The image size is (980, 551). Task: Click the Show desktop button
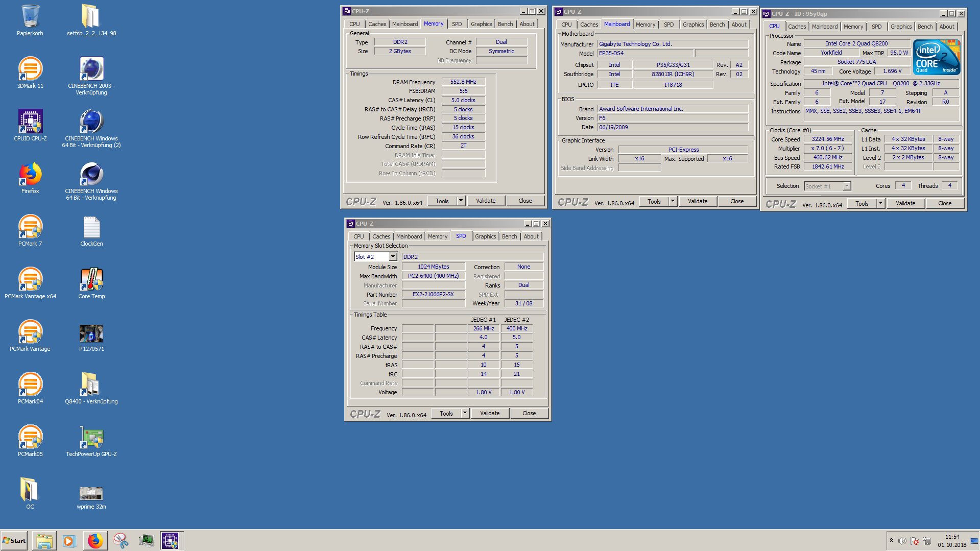click(x=974, y=541)
